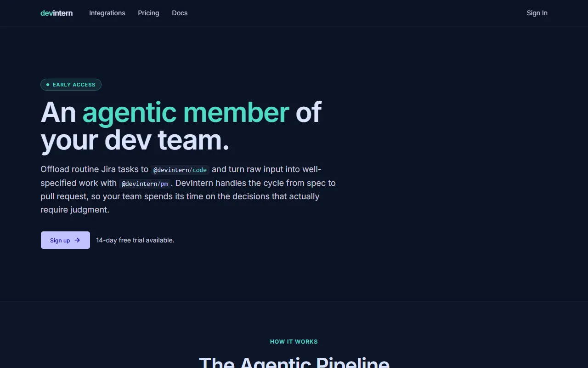Click the Sign up button
Image resolution: width=588 pixels, height=368 pixels.
[x=65, y=240]
